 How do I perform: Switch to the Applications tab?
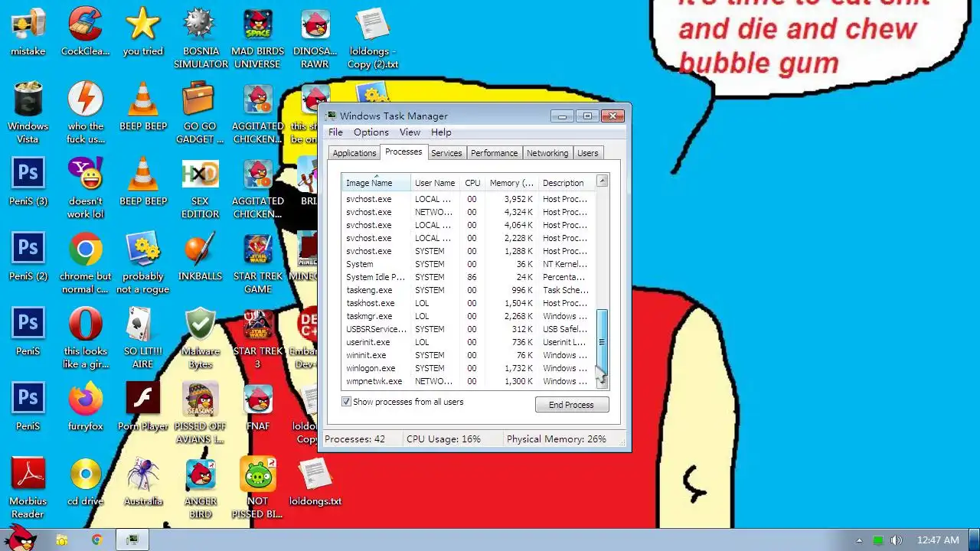(x=354, y=153)
